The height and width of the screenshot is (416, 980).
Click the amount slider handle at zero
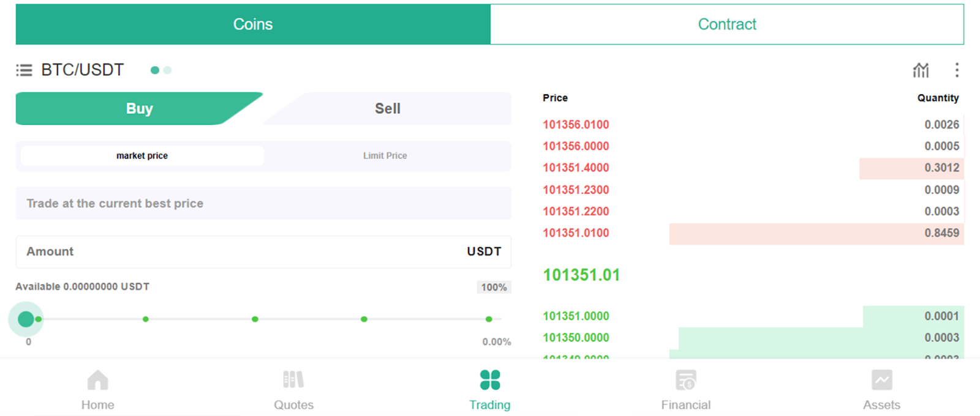[26, 319]
